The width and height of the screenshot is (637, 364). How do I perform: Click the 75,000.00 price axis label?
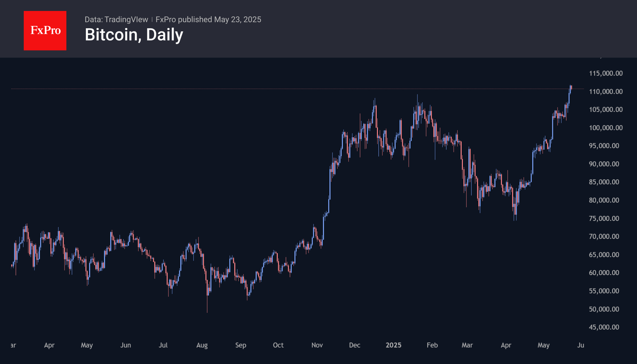pos(604,219)
